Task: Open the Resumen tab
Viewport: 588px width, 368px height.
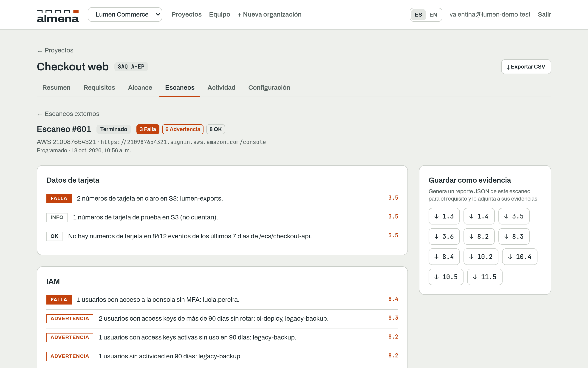Action: tap(56, 88)
